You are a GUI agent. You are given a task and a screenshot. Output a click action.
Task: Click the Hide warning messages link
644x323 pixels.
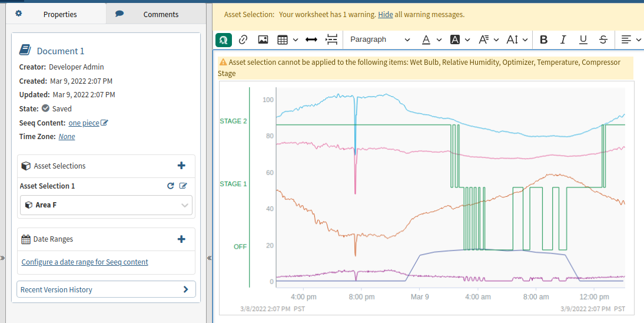(386, 14)
